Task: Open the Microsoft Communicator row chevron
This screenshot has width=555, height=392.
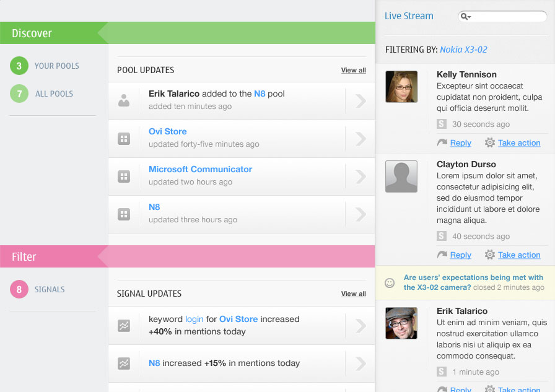Action: 361,176
